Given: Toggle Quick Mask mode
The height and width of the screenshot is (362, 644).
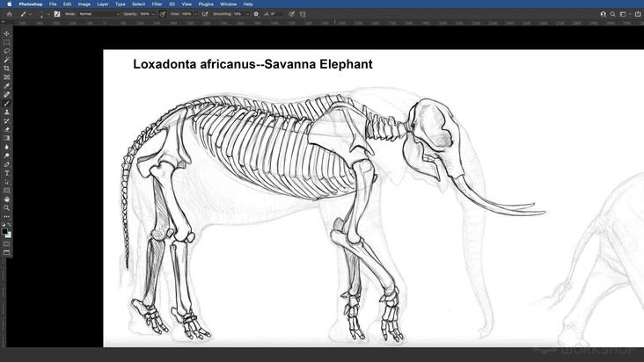Looking at the screenshot, I should 6,244.
